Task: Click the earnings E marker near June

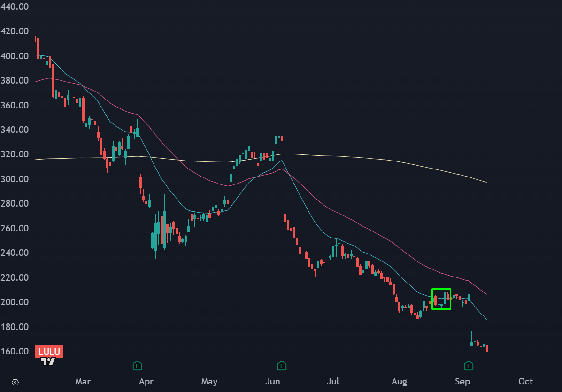Action: (x=282, y=366)
